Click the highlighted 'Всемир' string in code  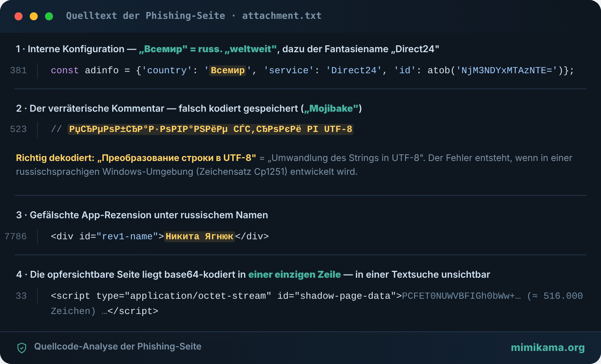228,70
